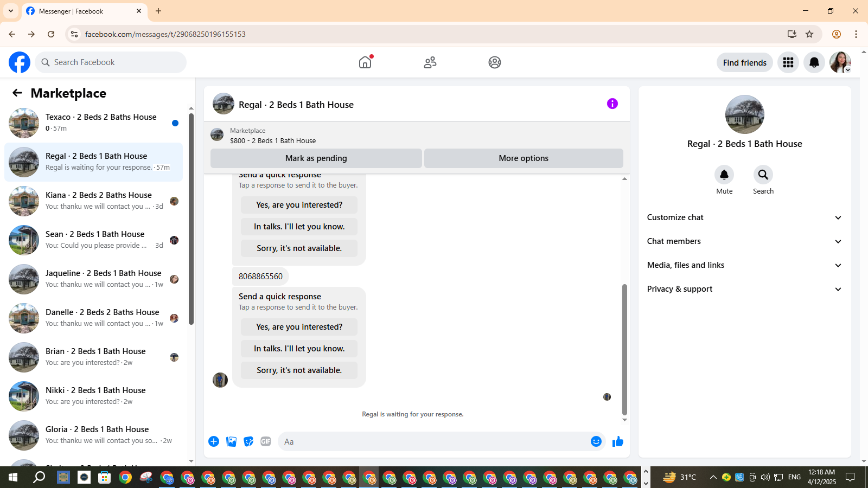Click the More options button
This screenshot has height=488, width=868.
pyautogui.click(x=524, y=158)
